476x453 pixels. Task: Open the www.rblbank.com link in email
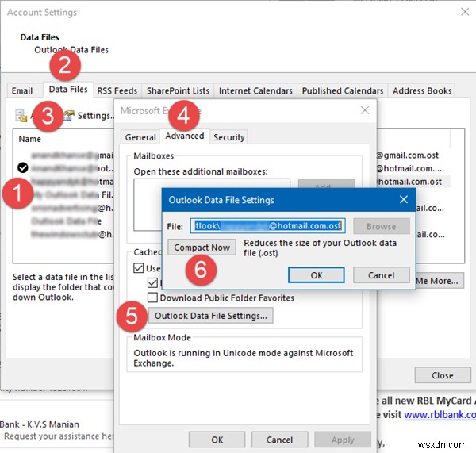(x=440, y=414)
